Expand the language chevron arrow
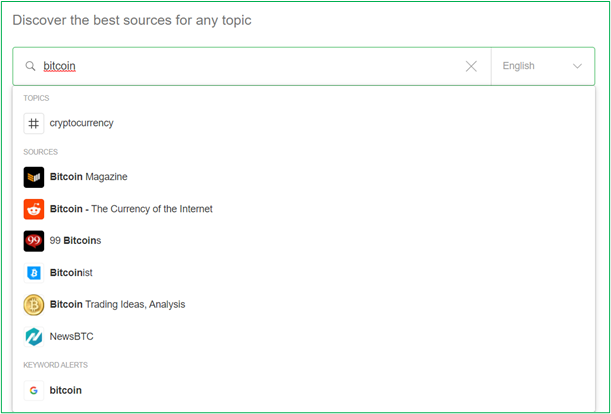Image resolution: width=611 pixels, height=414 pixels. tap(577, 66)
